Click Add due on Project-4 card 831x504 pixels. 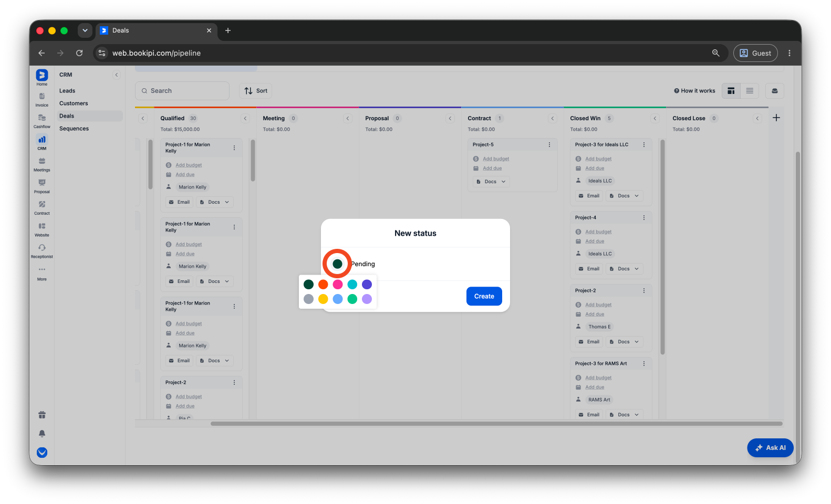[595, 241]
